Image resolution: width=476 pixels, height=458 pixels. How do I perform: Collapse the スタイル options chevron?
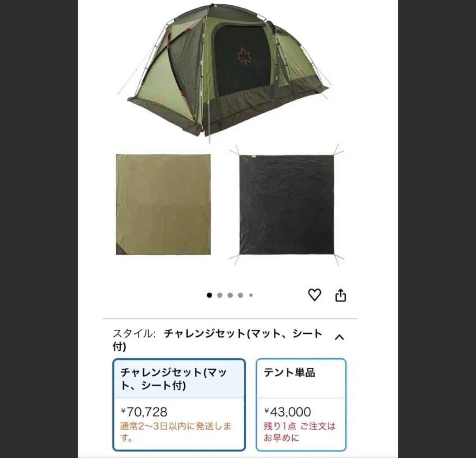(339, 337)
